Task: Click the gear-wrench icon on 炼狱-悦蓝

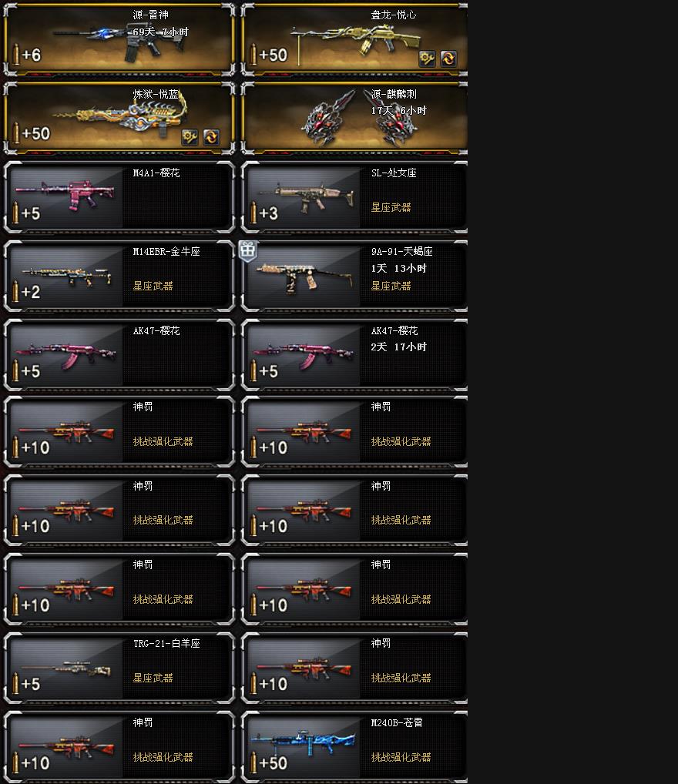Action: tap(190, 137)
